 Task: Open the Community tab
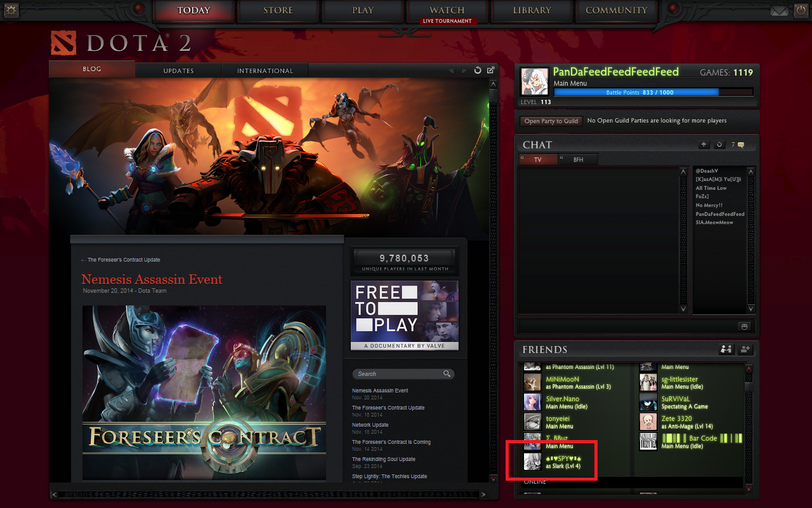pos(617,11)
